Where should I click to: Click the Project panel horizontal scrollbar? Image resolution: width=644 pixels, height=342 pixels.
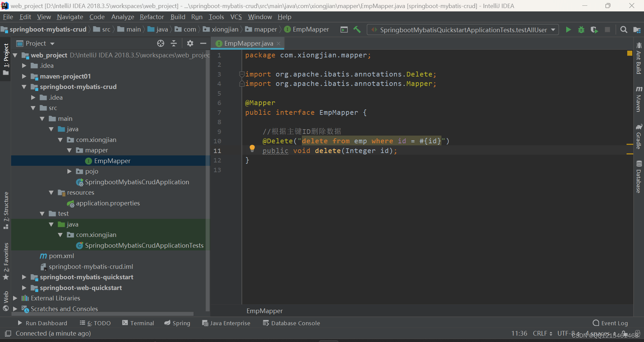click(103, 314)
